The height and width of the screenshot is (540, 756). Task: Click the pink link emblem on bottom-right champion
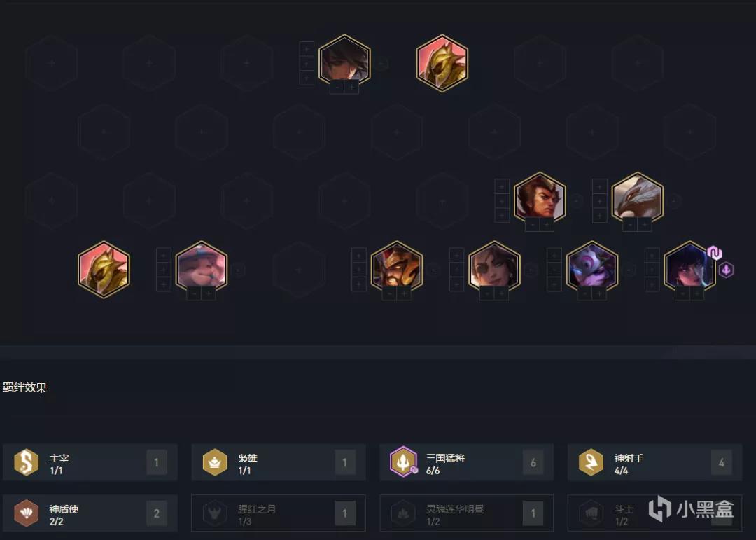point(715,253)
